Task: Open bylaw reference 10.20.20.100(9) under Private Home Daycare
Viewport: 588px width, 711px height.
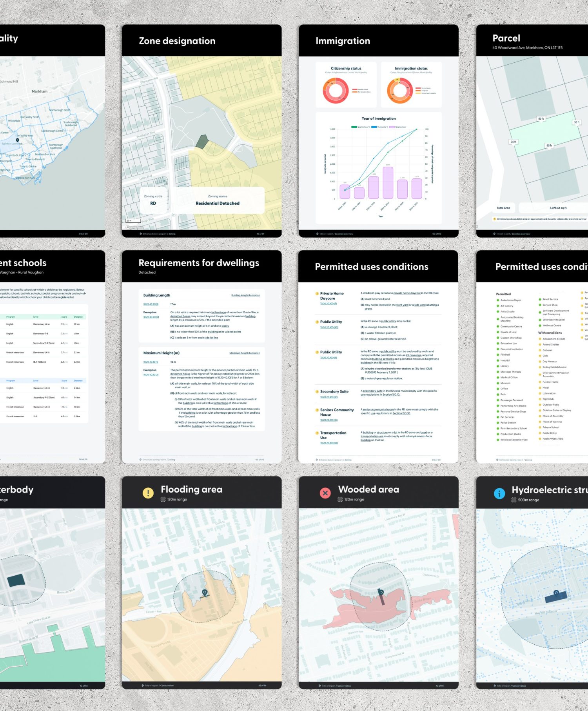Action: tap(328, 304)
